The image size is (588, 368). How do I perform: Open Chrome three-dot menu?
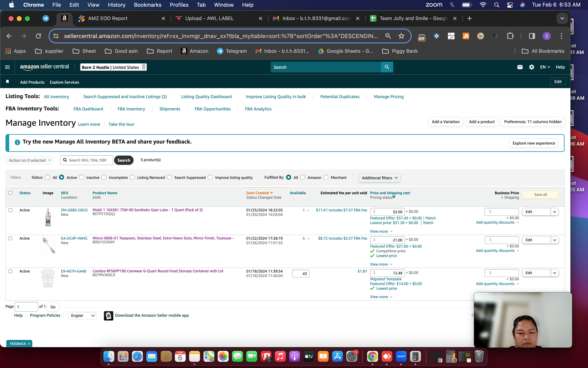(x=561, y=36)
